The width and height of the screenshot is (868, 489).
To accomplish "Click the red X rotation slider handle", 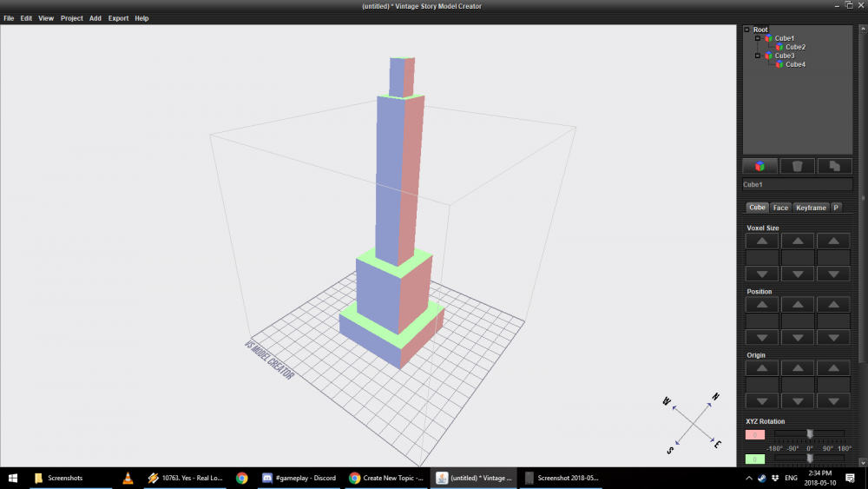I will (x=810, y=433).
